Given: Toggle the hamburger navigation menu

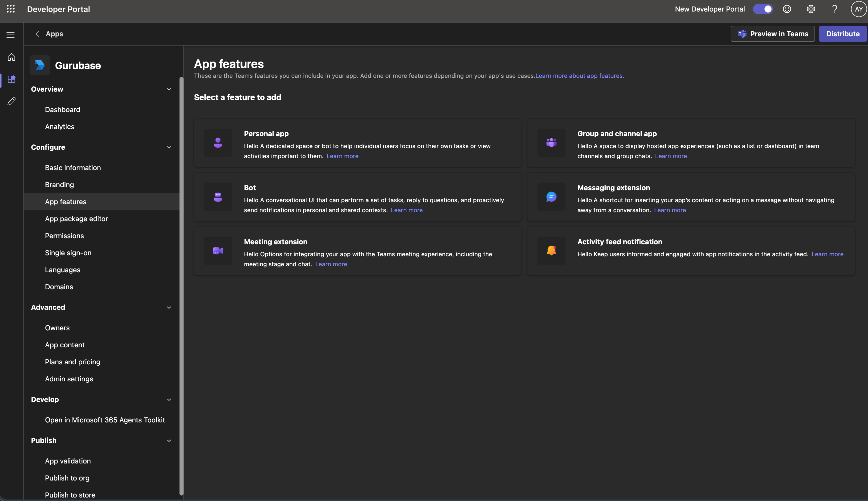Looking at the screenshot, I should (11, 35).
